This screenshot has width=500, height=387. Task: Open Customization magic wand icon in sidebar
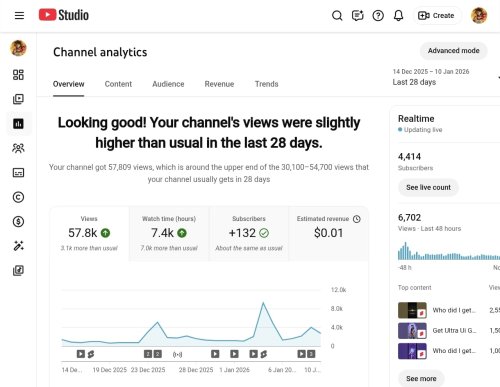pyautogui.click(x=18, y=246)
